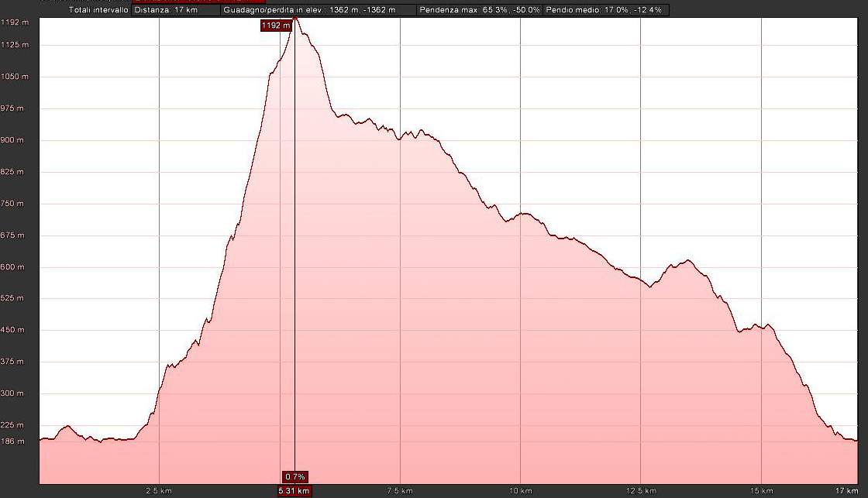Click the '300 m' y-axis label
Viewport: 868px width, 498px height.
tap(12, 393)
